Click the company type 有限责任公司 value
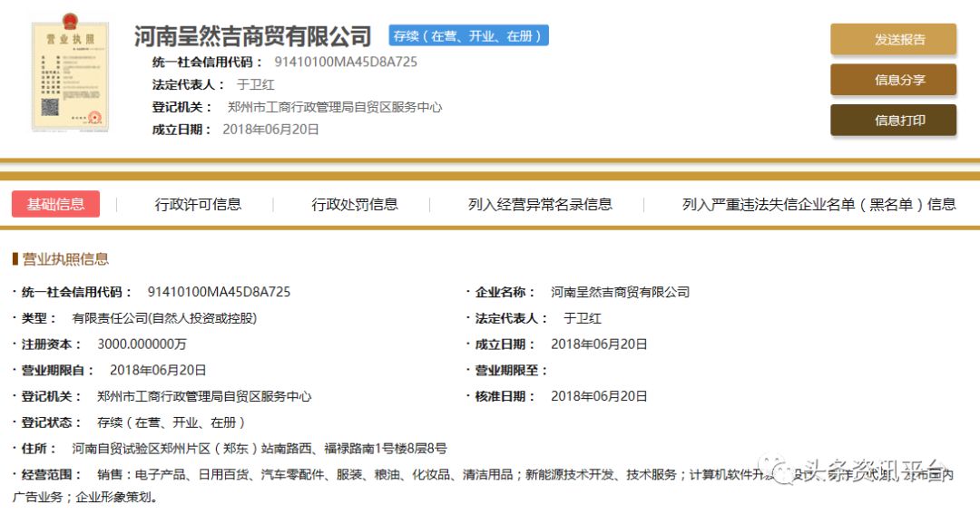 click(x=164, y=318)
